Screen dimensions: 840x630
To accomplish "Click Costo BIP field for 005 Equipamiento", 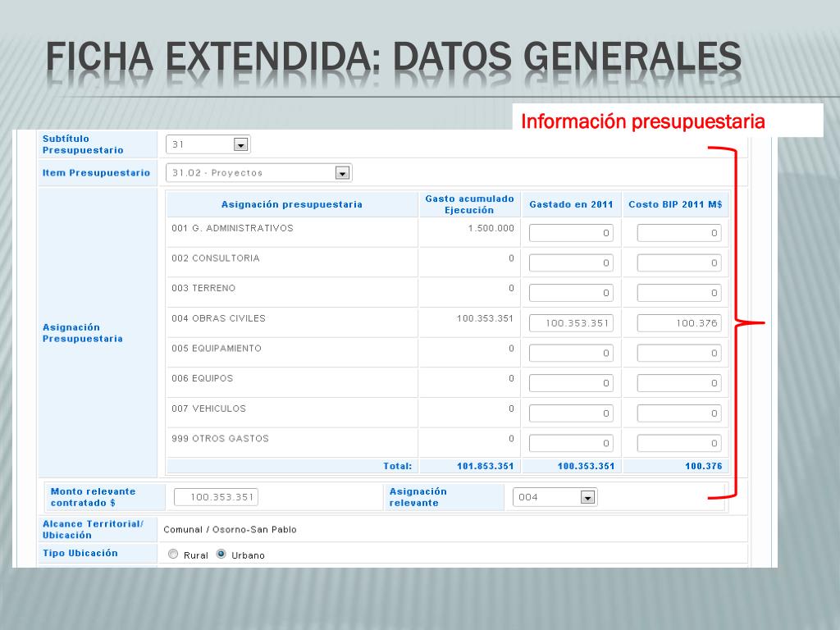I will (x=678, y=353).
